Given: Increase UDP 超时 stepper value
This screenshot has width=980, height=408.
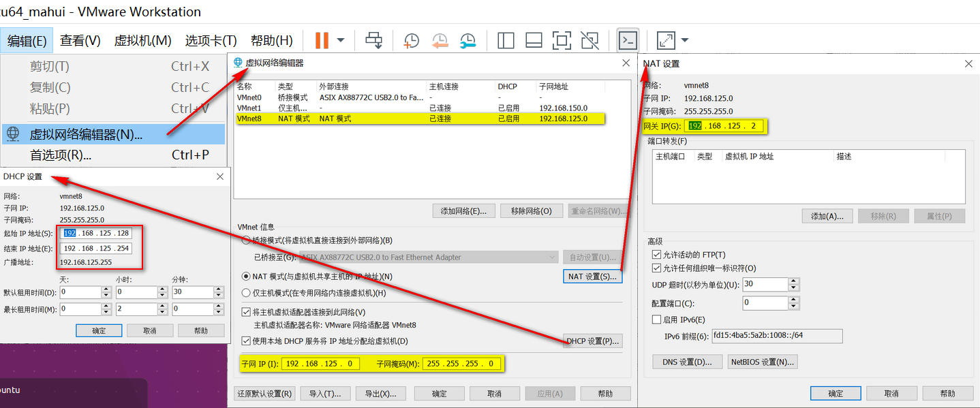Looking at the screenshot, I should tap(793, 281).
